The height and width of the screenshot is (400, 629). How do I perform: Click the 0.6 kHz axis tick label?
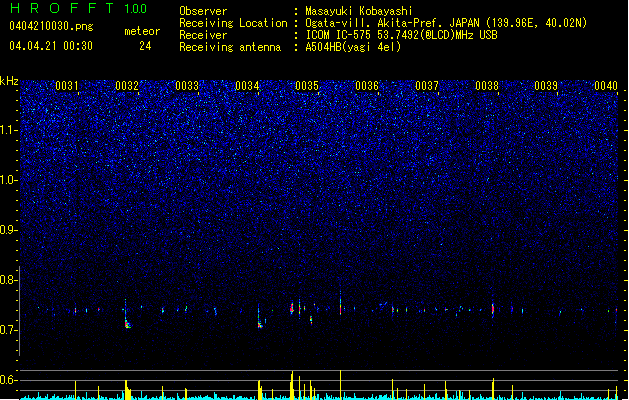(x=9, y=380)
